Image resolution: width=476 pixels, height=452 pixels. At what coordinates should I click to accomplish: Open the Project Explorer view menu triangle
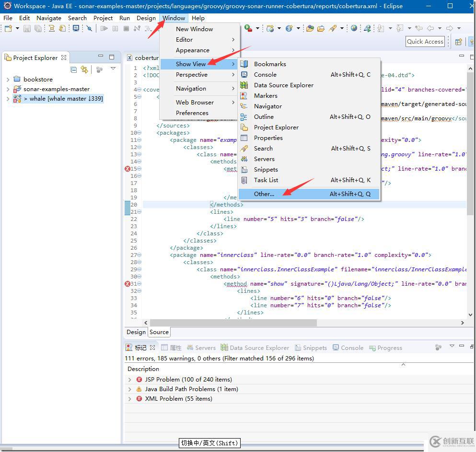[113, 69]
